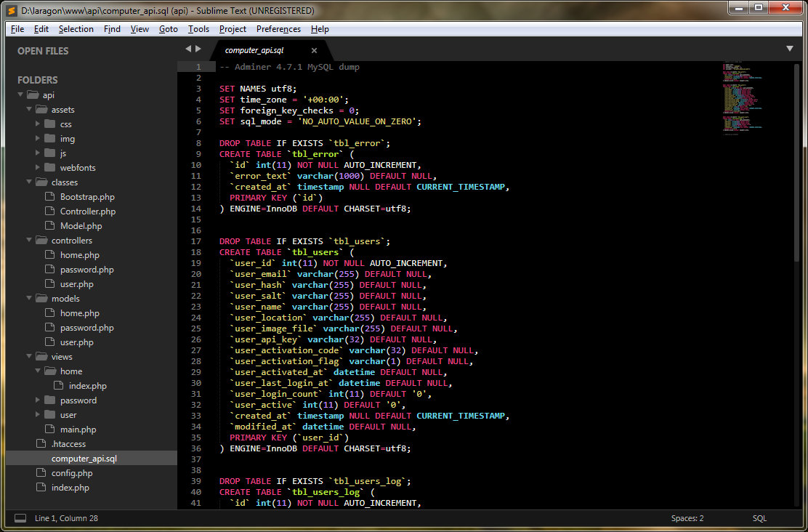Collapse the controllers folder
The width and height of the screenshot is (808, 532).
pos(29,241)
